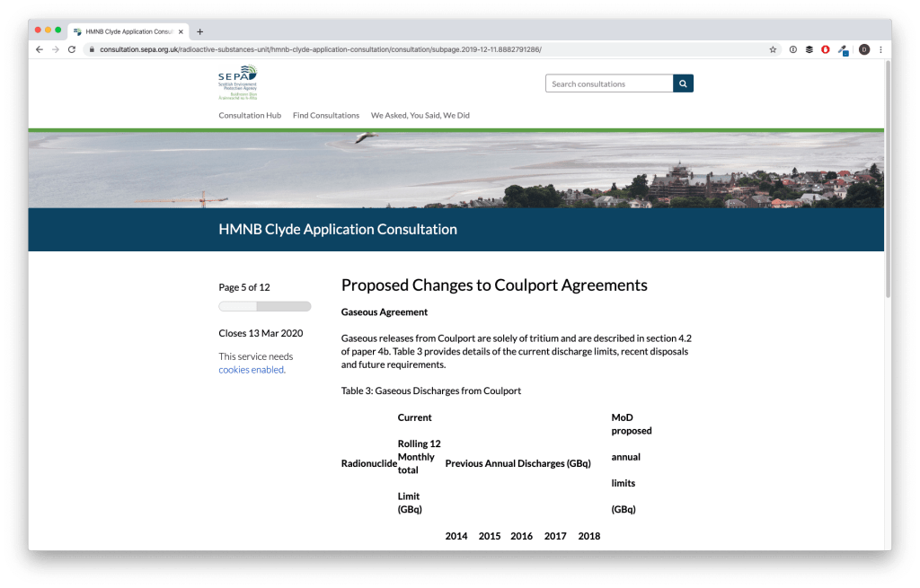Screen dimensions: 920x588
Task: Click the '2014' year column
Action: point(456,537)
